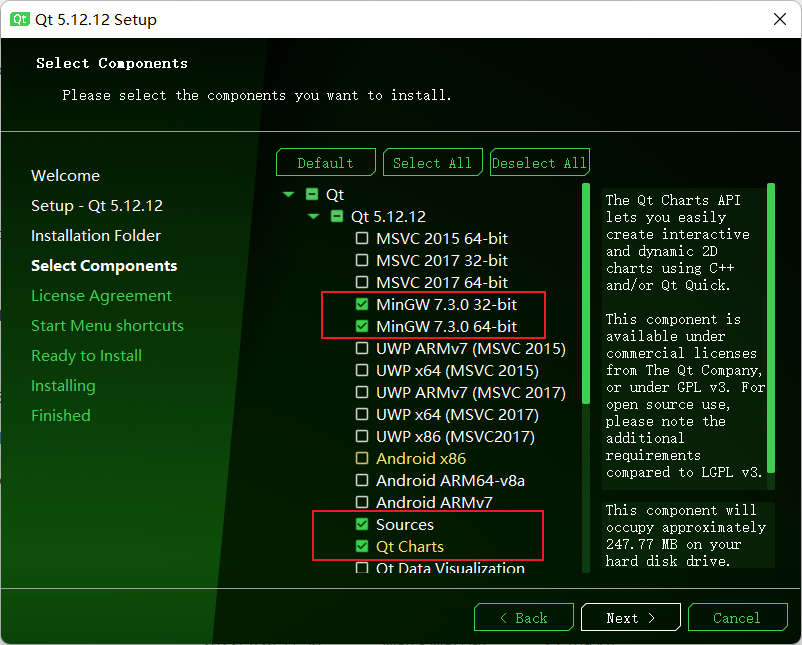Click the Qt logo icon in title bar
The width and height of the screenshot is (802, 645).
(x=20, y=19)
